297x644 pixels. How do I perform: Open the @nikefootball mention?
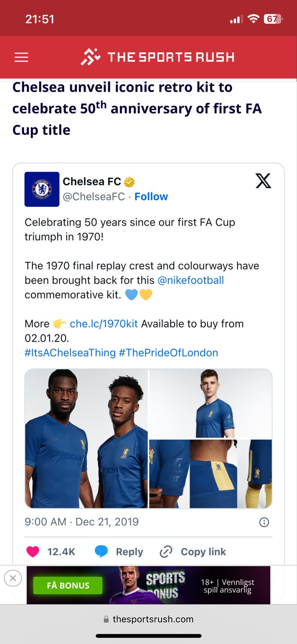190,280
